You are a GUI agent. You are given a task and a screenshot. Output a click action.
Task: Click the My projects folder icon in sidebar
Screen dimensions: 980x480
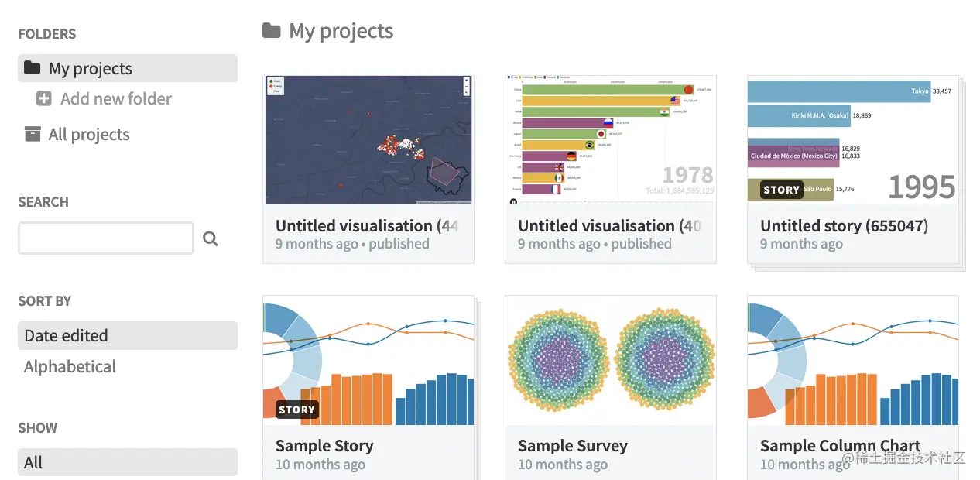pyautogui.click(x=32, y=68)
